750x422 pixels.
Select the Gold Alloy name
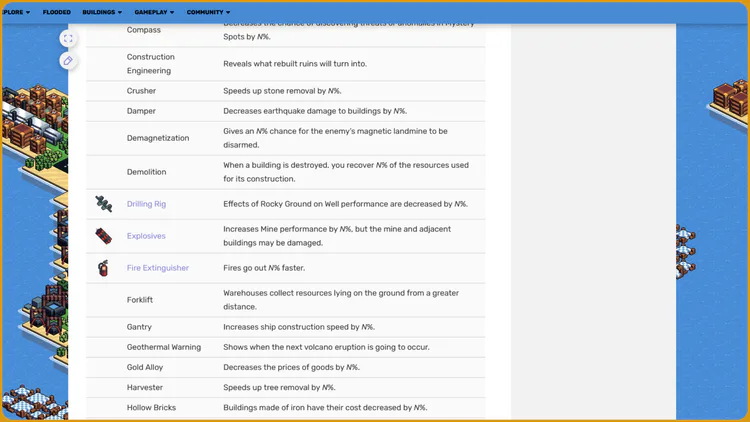(x=145, y=367)
